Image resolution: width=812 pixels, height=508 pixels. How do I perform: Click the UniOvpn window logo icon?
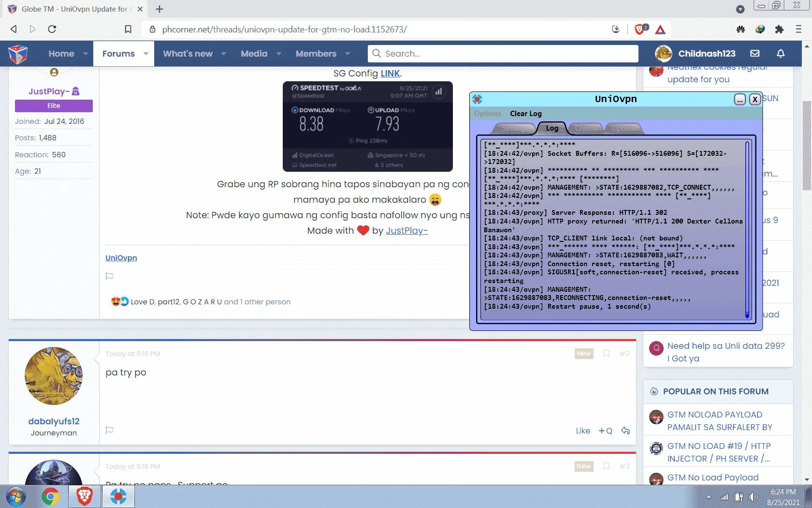pos(478,99)
